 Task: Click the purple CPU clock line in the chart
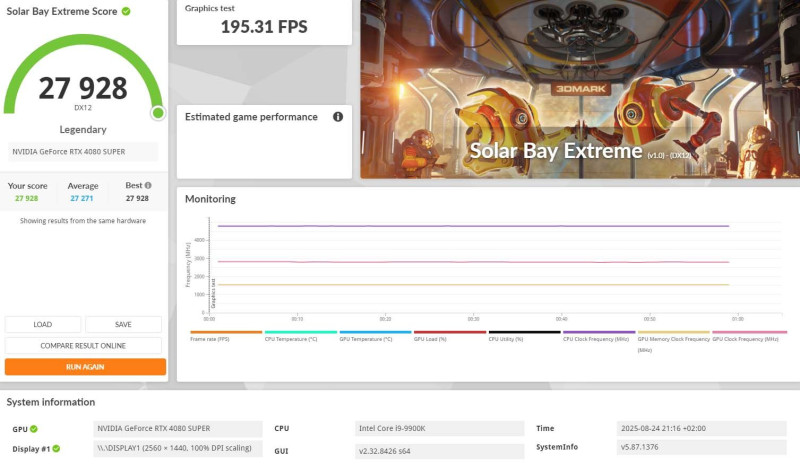[x=473, y=226]
